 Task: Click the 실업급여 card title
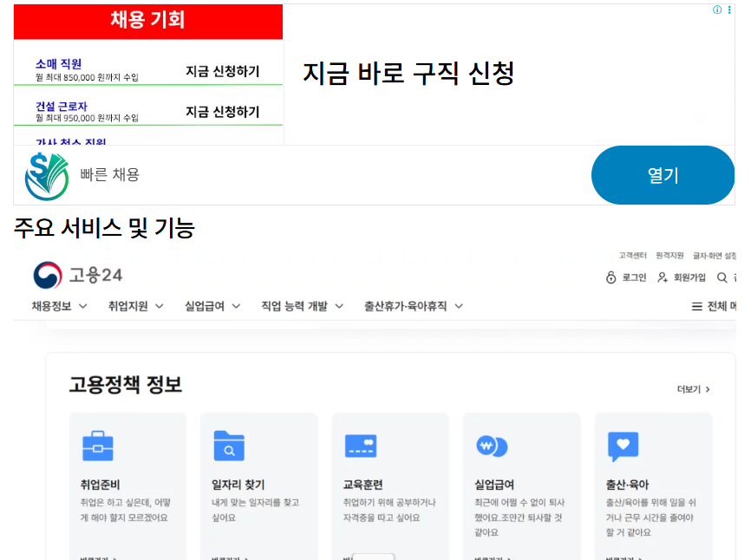[x=494, y=485]
